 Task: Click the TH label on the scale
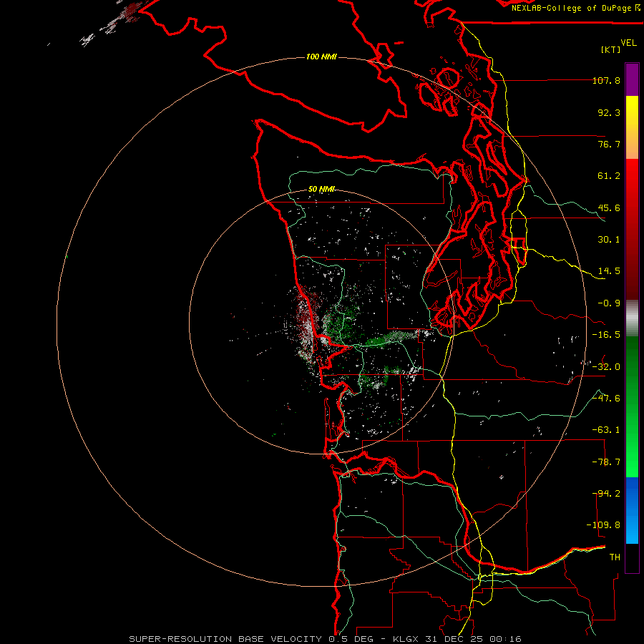pyautogui.click(x=615, y=557)
